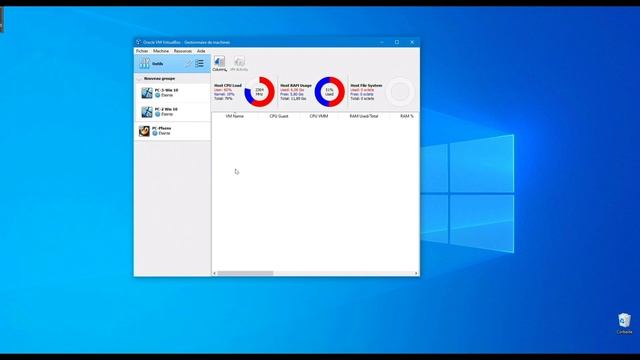Viewport: 640px width, 360px height.
Task: Click the Host File System chart
Action: pos(400,92)
